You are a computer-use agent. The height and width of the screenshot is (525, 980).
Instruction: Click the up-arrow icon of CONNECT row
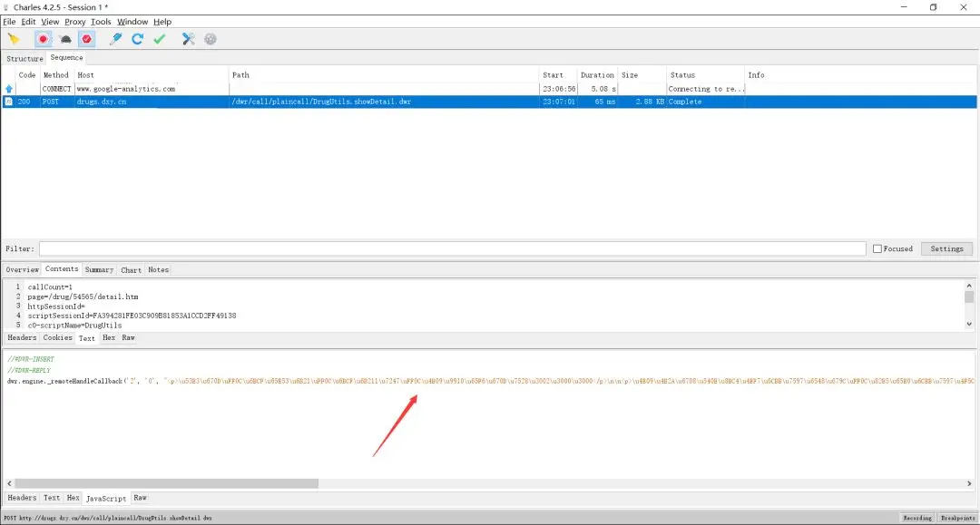[9, 89]
